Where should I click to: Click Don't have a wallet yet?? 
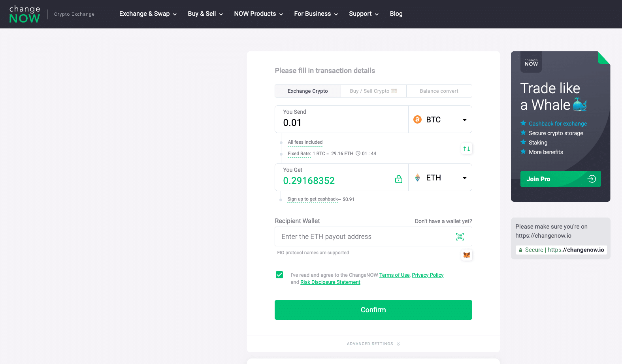(443, 221)
